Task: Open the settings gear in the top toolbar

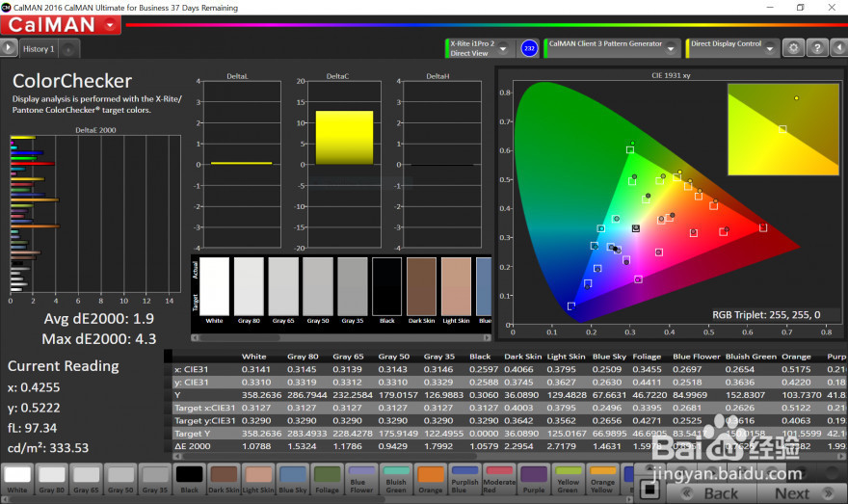Action: pyautogui.click(x=793, y=48)
